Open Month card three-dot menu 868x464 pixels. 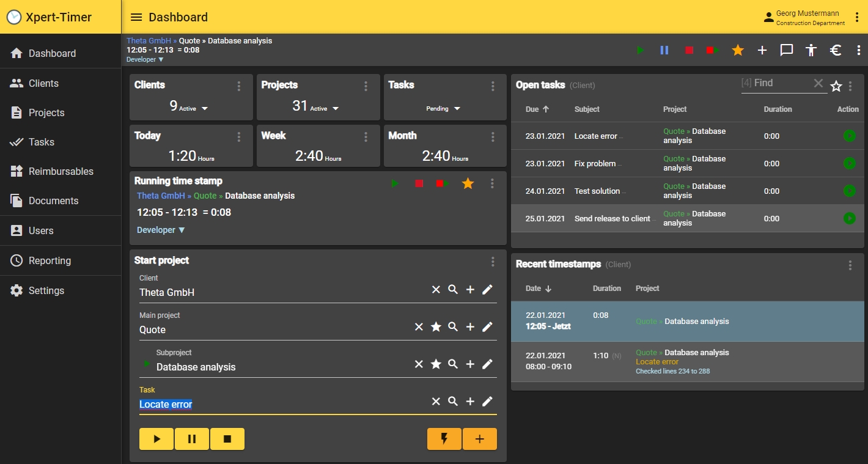[493, 137]
